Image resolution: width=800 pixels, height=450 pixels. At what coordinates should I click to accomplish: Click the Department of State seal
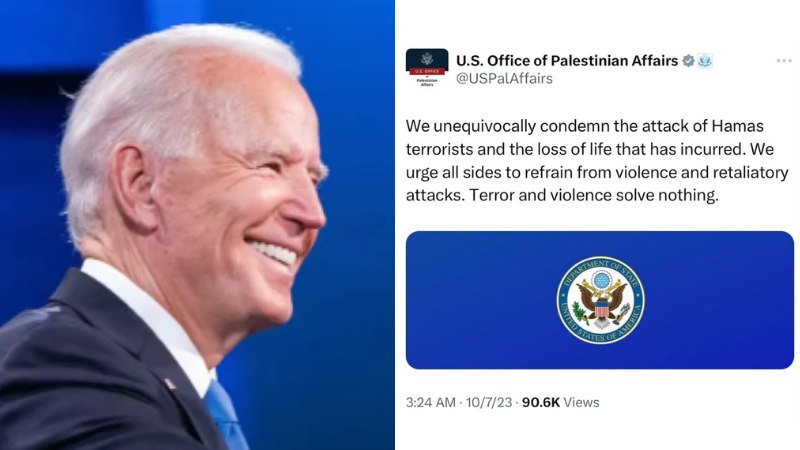601,300
